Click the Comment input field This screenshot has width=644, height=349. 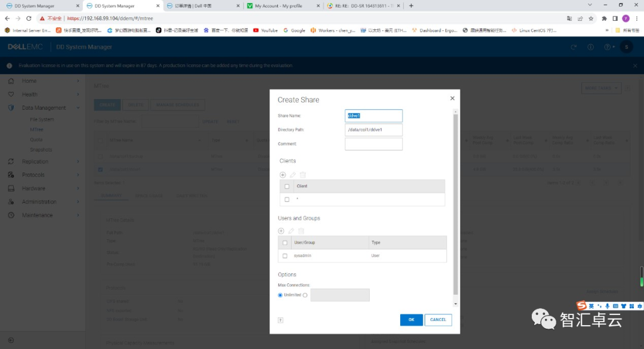click(373, 144)
